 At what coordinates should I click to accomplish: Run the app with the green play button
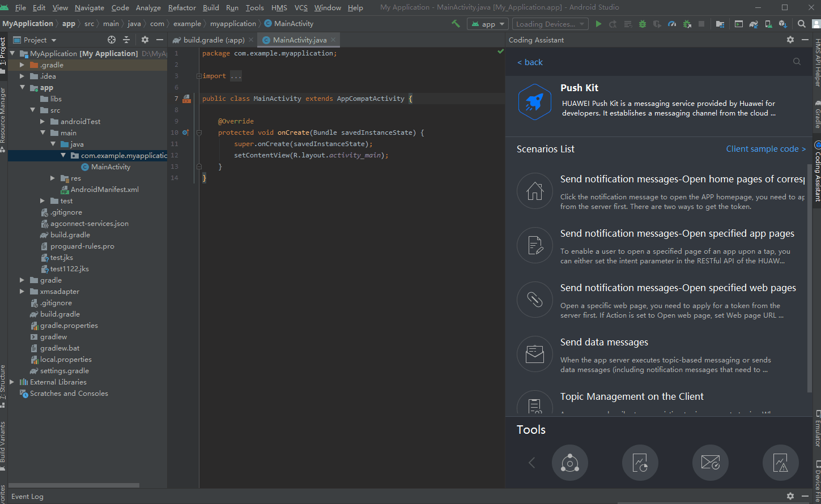[x=598, y=24]
